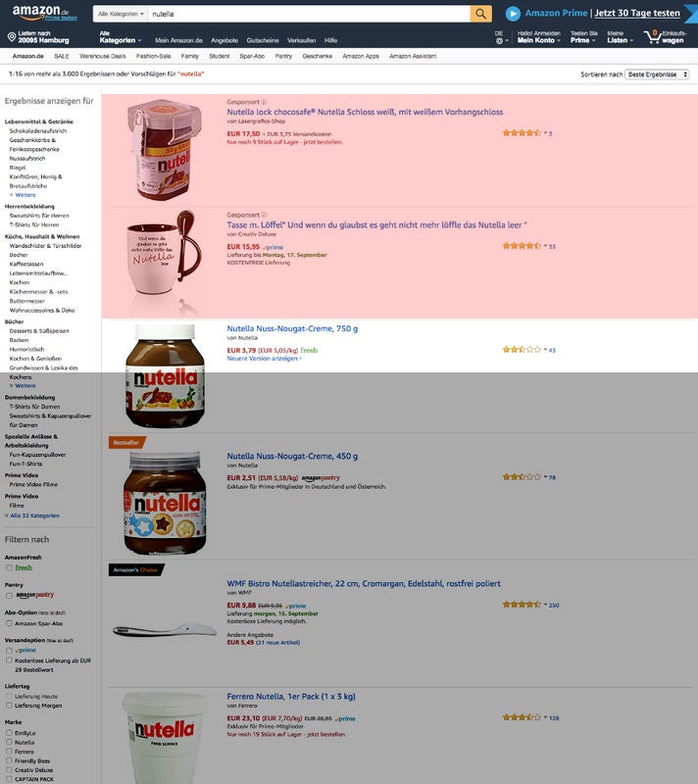The image size is (698, 784).
Task: Click the orange search magnifier button
Action: pos(480,14)
